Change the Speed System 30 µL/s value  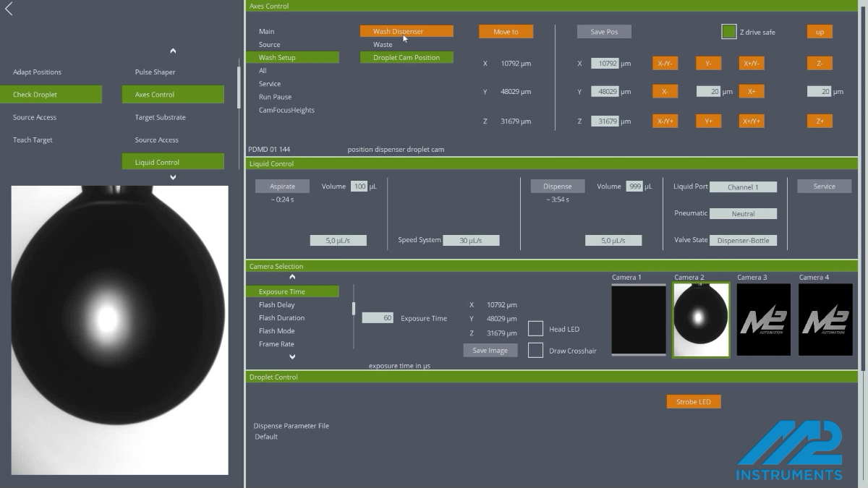[x=471, y=241]
